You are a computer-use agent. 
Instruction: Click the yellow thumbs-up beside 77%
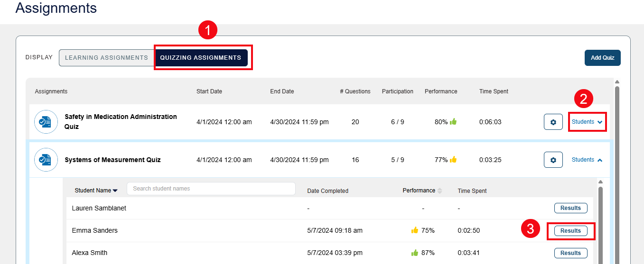(453, 159)
